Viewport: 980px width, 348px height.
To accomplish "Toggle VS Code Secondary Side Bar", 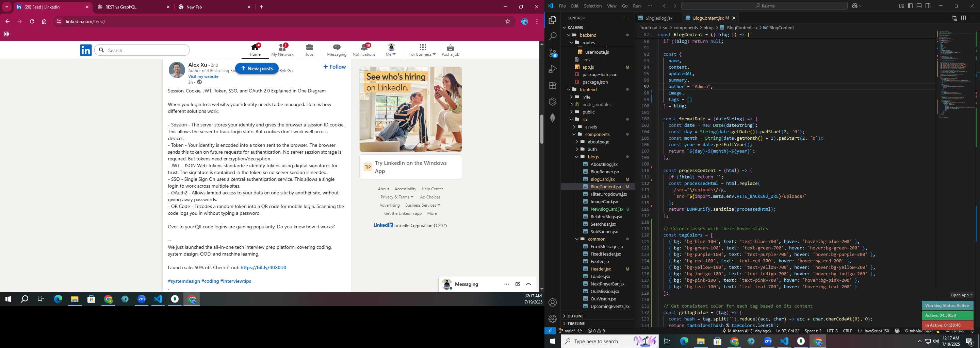I will pyautogui.click(x=928, y=6).
